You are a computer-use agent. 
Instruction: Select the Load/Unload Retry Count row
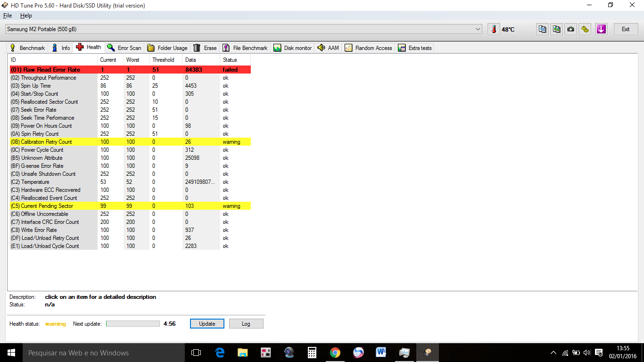[130, 238]
